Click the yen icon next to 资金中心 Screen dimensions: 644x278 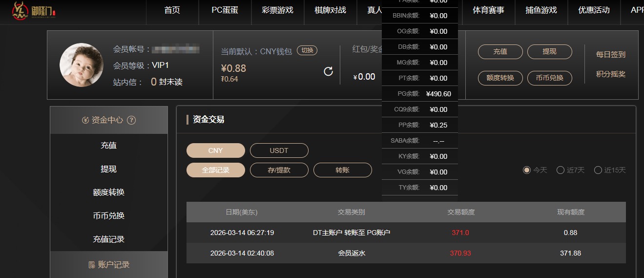85,120
